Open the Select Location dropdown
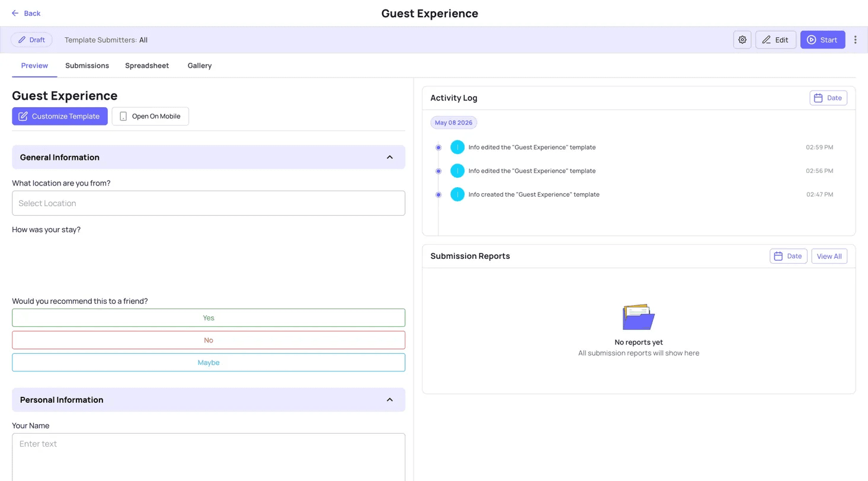The image size is (868, 481). tap(209, 203)
